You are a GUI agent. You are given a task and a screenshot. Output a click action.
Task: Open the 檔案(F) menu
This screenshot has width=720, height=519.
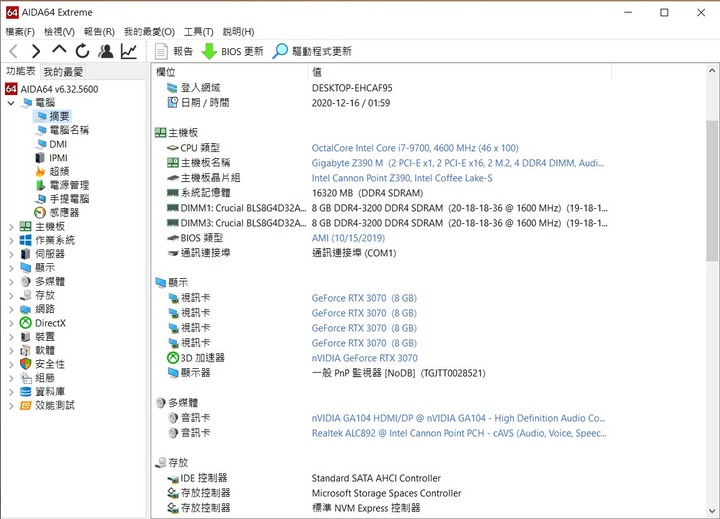[20, 32]
